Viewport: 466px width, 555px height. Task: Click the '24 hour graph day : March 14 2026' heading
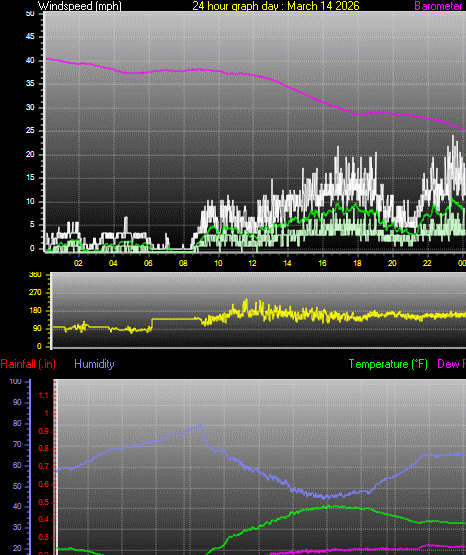tap(276, 6)
